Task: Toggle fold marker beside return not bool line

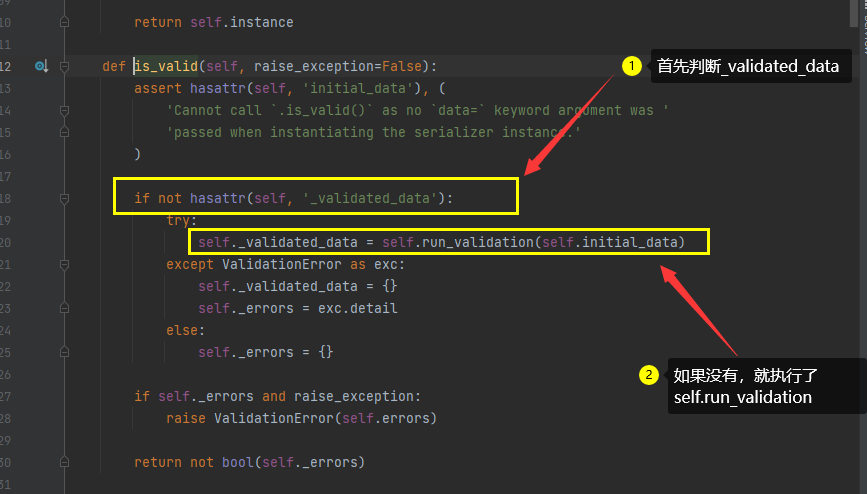Action: [x=64, y=462]
